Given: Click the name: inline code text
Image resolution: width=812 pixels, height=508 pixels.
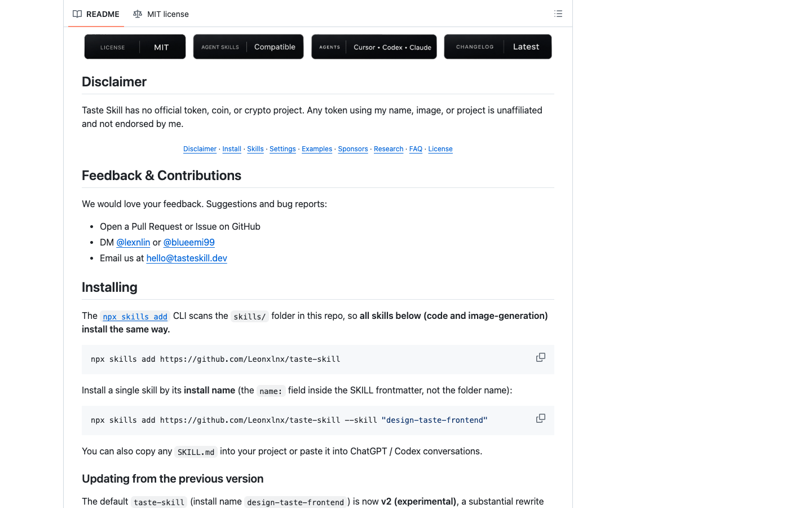Looking at the screenshot, I should 271,391.
